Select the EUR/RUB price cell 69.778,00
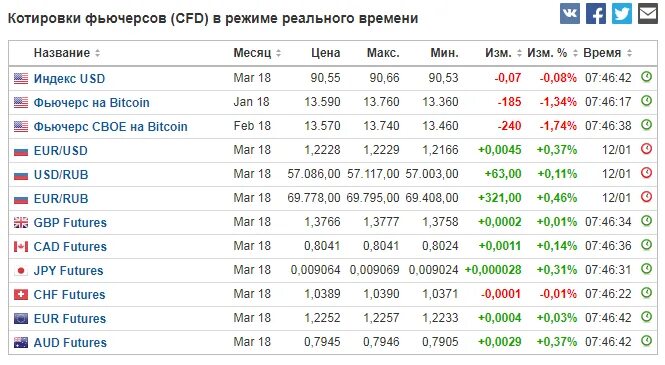The height and width of the screenshot is (365, 665). coord(314,198)
